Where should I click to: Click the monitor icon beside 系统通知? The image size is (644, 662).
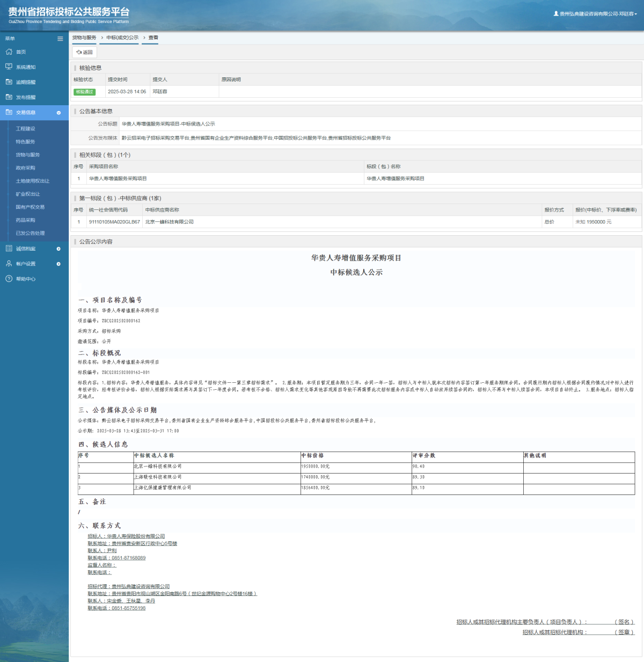coord(9,67)
